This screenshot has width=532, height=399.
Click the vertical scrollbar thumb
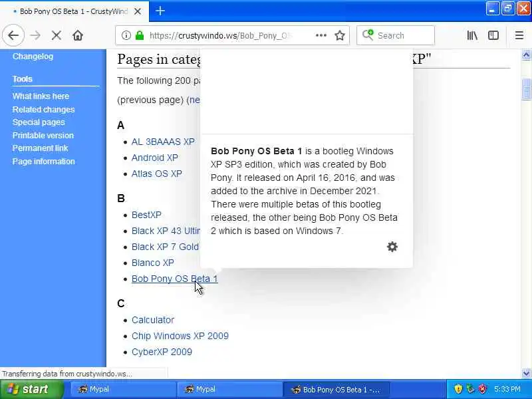(x=526, y=89)
